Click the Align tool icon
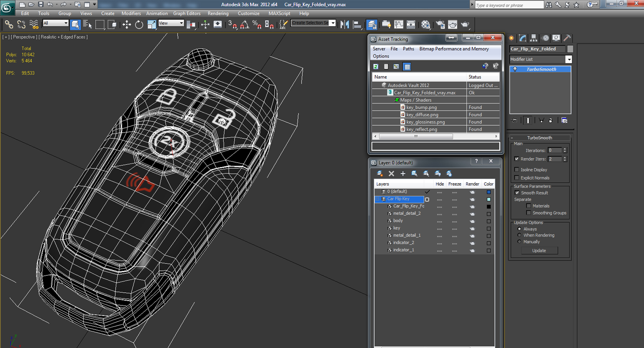The image size is (644, 348). [x=357, y=24]
